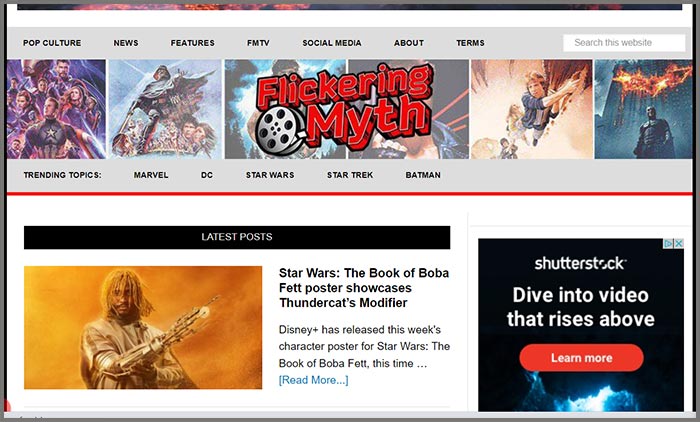Click the Flickering Myth logo
This screenshot has width=700, height=422.
tap(344, 109)
